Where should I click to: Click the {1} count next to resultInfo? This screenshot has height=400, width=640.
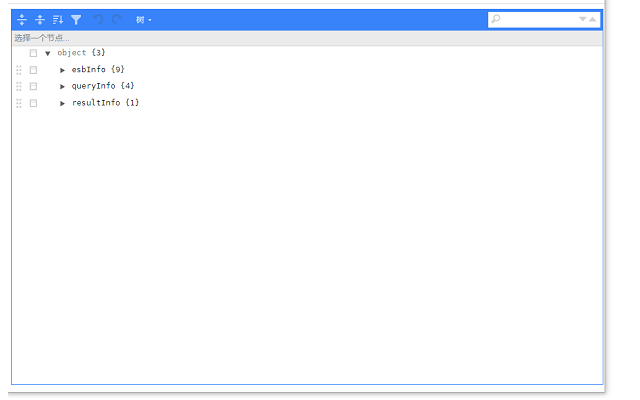point(132,102)
